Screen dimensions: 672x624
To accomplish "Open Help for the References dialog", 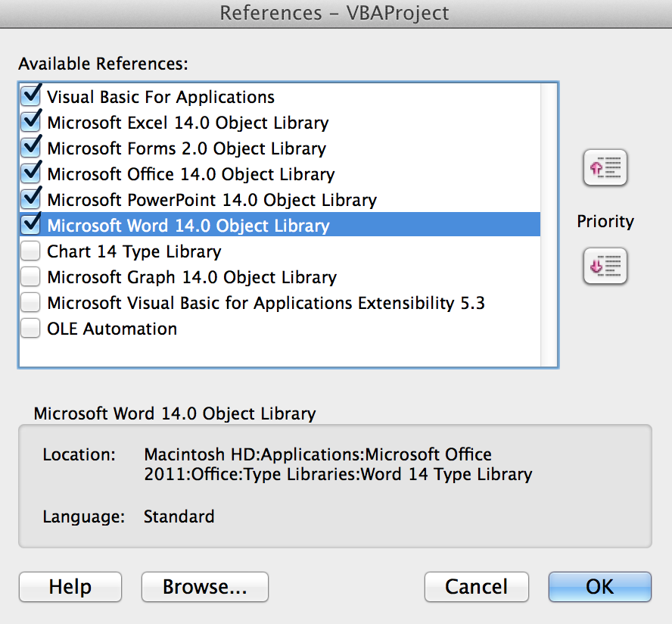I will pos(70,587).
